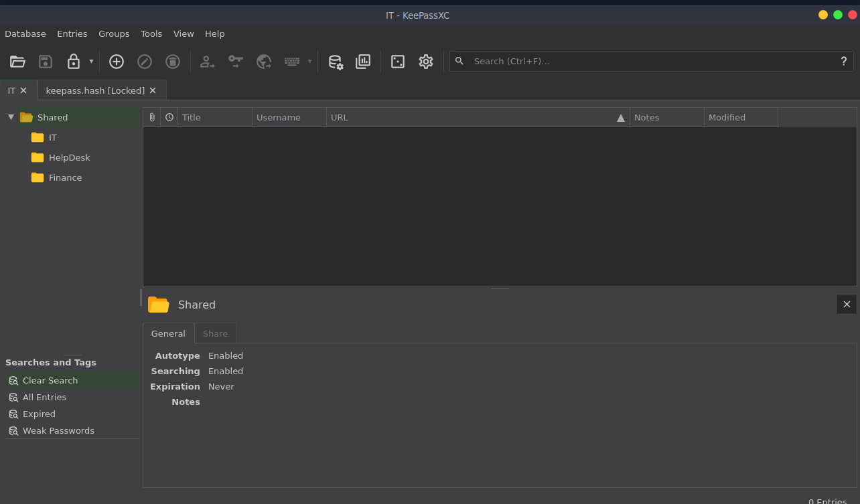Open Auto-Type dropdown arrow
Screen dimensions: 860x504
point(309,62)
